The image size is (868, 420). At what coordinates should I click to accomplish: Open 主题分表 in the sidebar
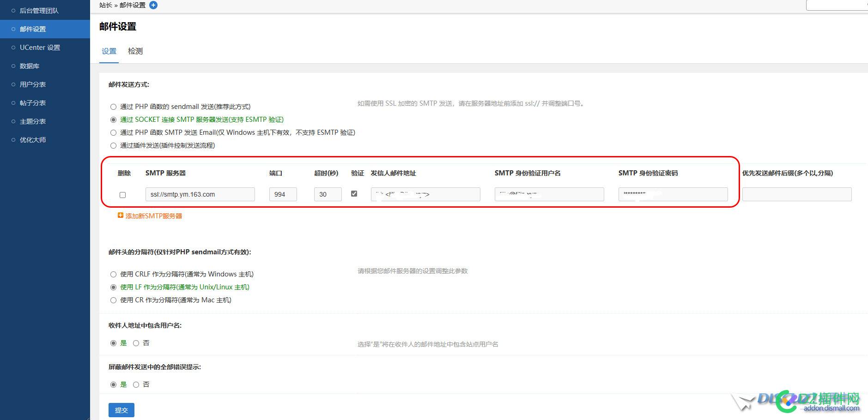coord(33,121)
